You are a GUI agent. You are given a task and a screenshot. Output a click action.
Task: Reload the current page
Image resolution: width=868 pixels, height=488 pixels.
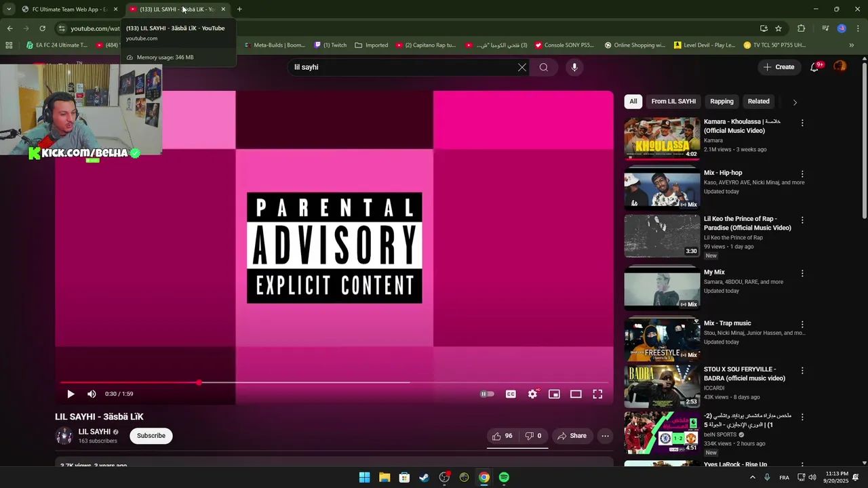pyautogui.click(x=42, y=28)
